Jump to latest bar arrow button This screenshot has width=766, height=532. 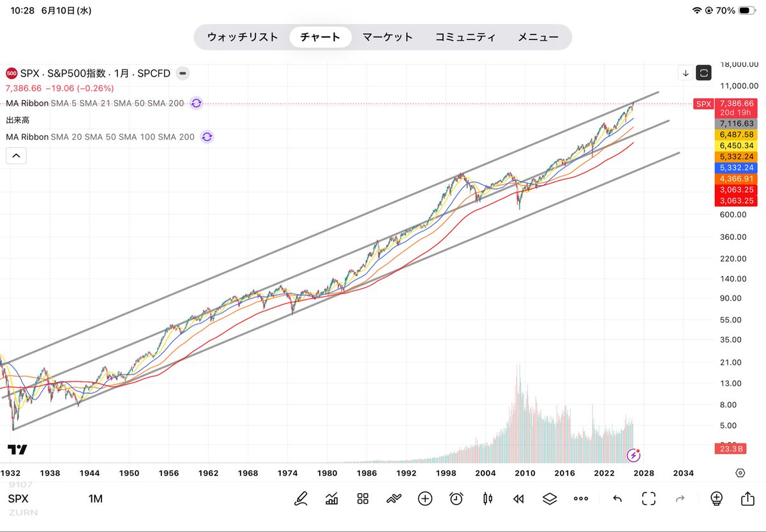pyautogui.click(x=686, y=73)
